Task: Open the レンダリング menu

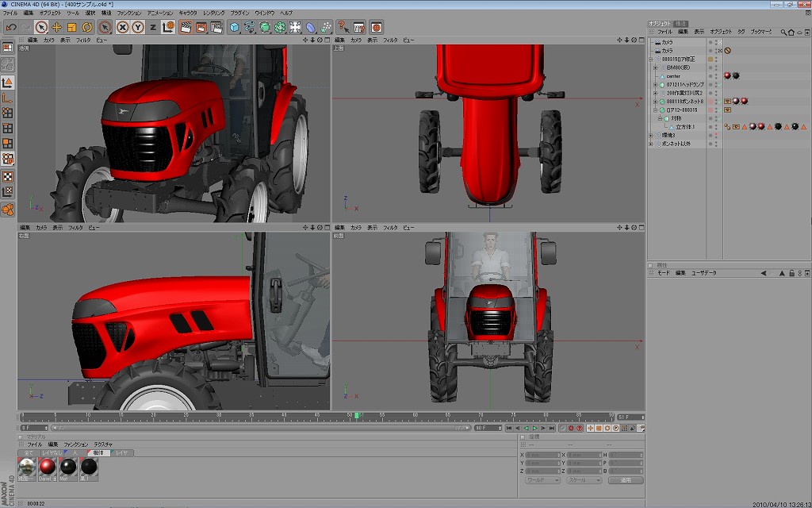Action: click(x=213, y=13)
